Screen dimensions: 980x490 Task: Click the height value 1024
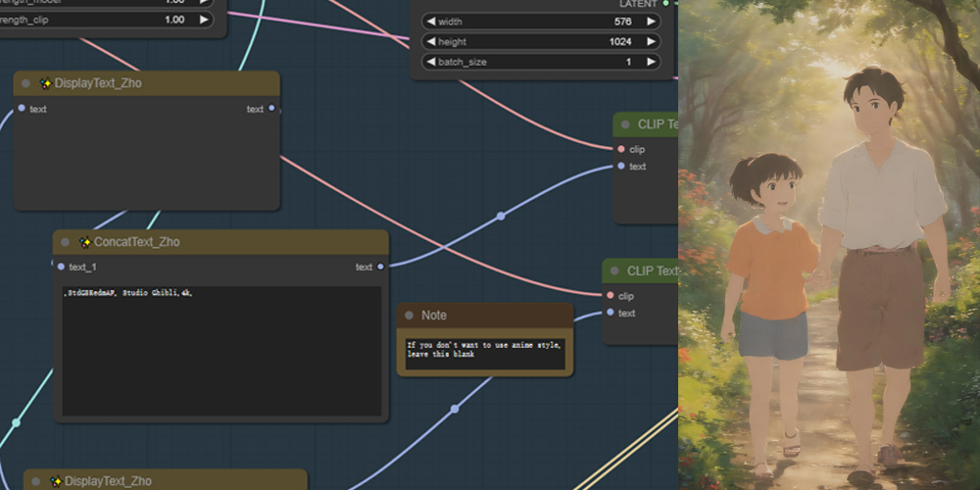(620, 42)
